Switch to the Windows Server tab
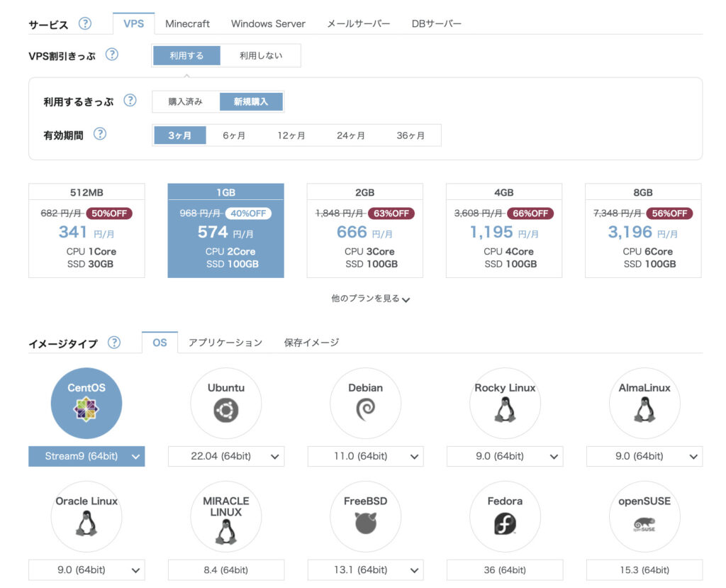Image resolution: width=726 pixels, height=588 pixels. [268, 23]
